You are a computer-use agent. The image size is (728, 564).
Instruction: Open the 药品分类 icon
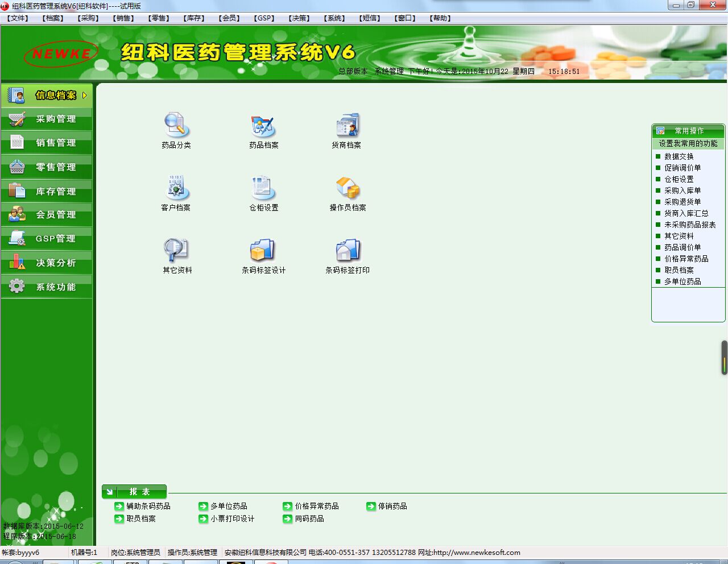click(176, 125)
